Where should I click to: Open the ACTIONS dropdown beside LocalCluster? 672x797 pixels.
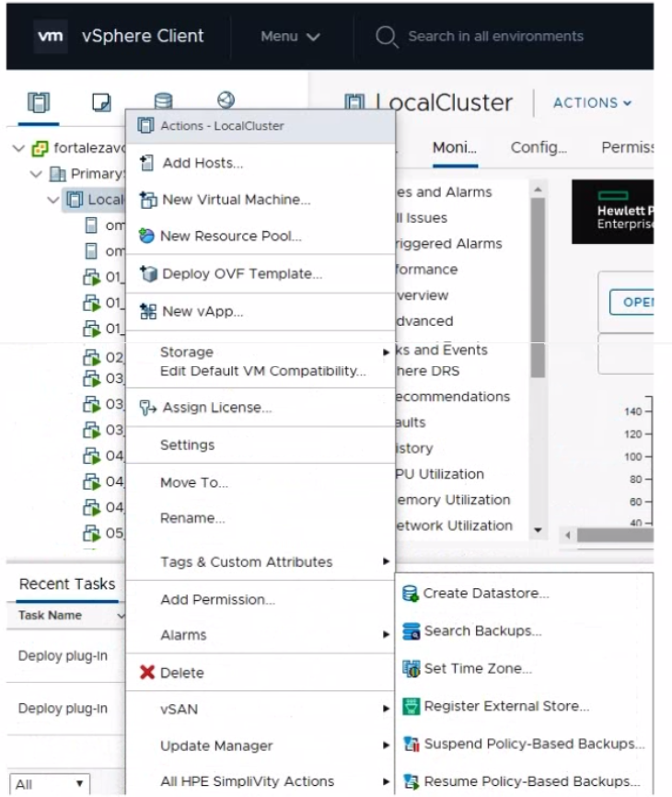[592, 103]
